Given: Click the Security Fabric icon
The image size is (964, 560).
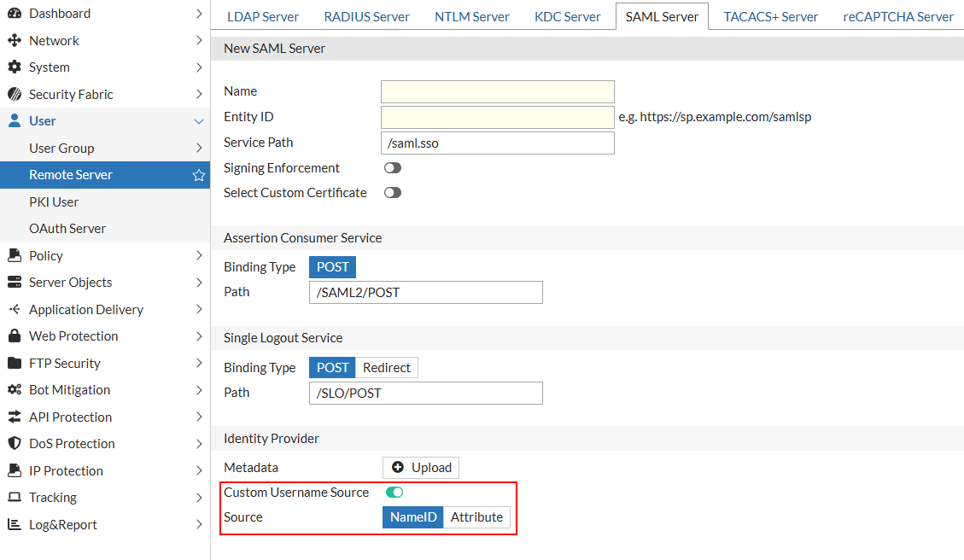Looking at the screenshot, I should [x=14, y=95].
